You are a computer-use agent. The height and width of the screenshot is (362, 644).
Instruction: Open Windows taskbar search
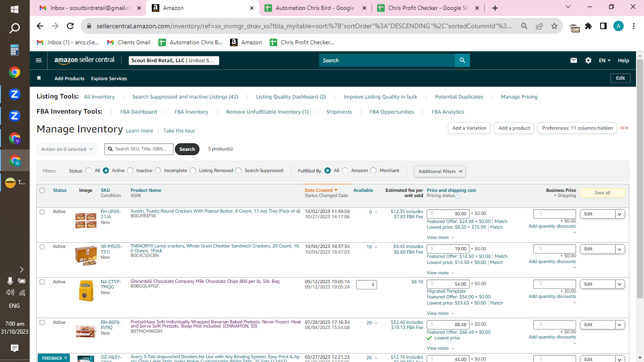coord(15,28)
